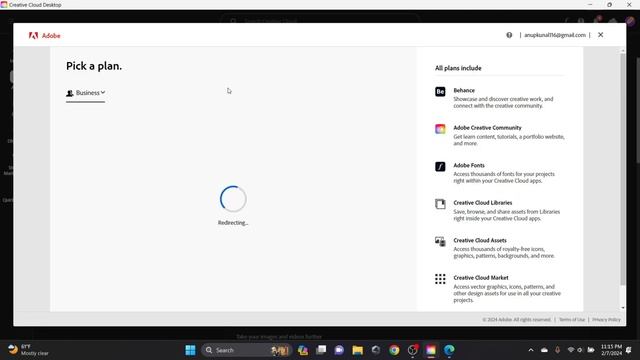Click the Creative Cloud Assets icon
The image size is (640, 360).
point(440,241)
